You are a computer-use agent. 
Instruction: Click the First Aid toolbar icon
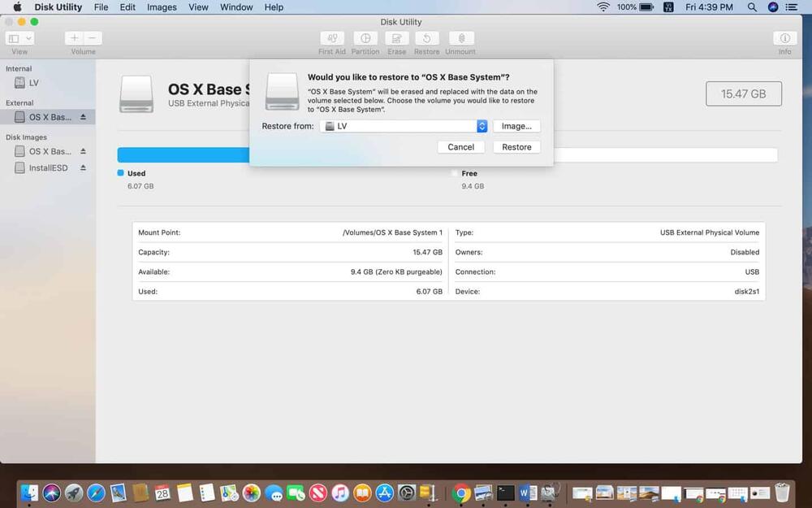331,38
